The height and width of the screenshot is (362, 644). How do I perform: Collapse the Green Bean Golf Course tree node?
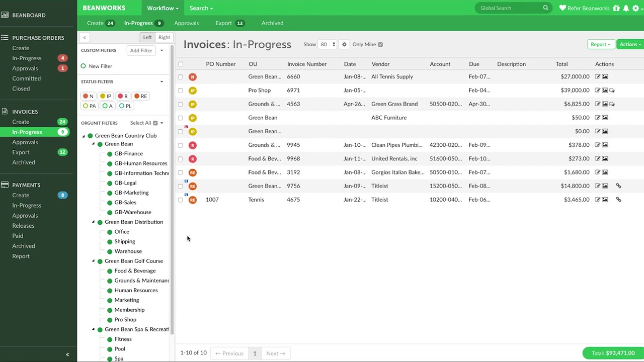93,261
